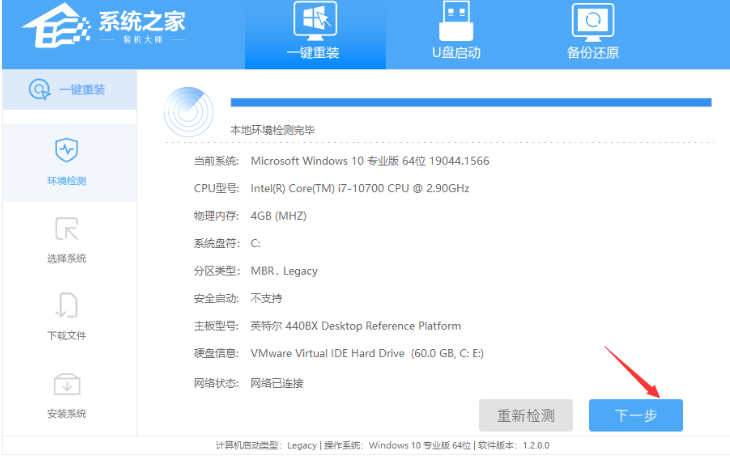Click the 下一步 button
This screenshot has height=458, width=730.
pyautogui.click(x=635, y=415)
